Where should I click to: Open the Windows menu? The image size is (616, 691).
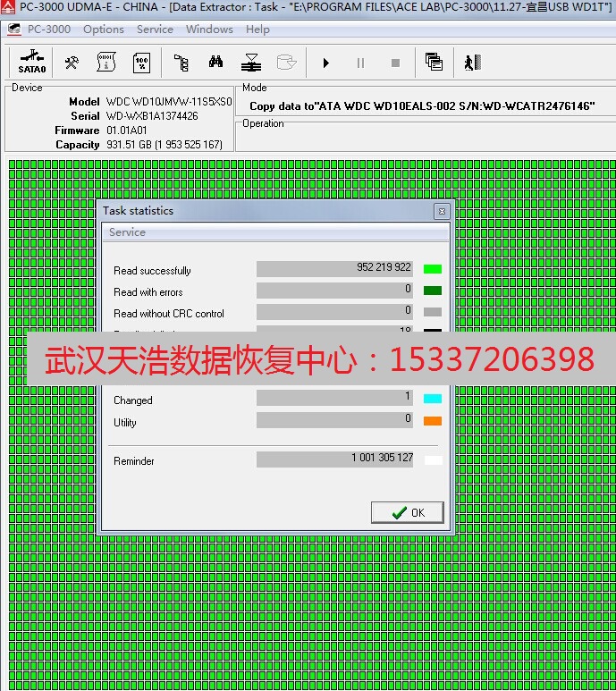209,29
